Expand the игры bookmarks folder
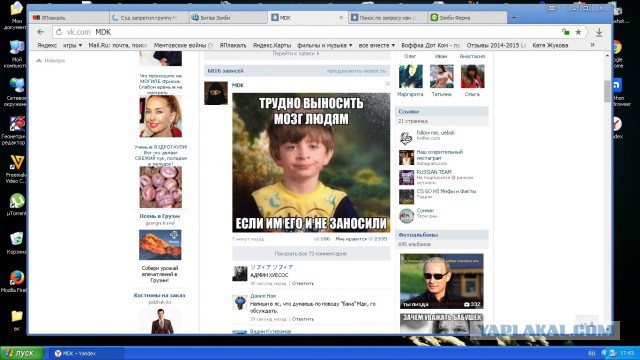The height and width of the screenshot is (360, 640). coord(72,45)
